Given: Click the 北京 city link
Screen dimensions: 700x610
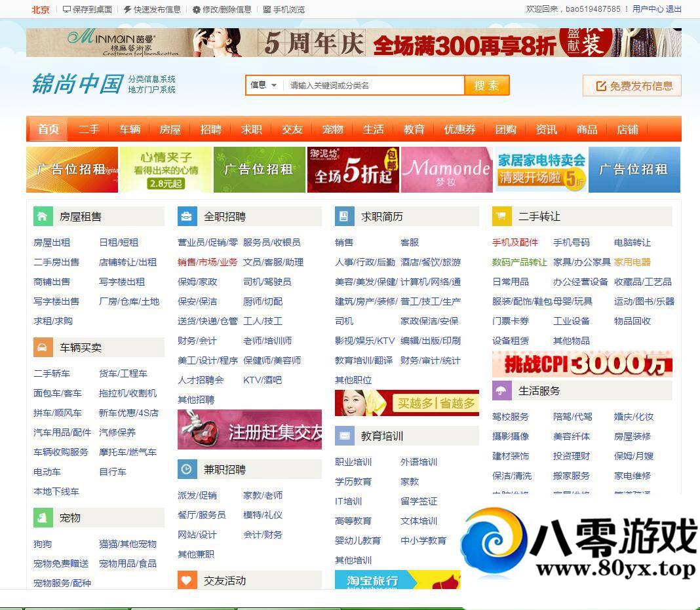Looking at the screenshot, I should (x=41, y=9).
